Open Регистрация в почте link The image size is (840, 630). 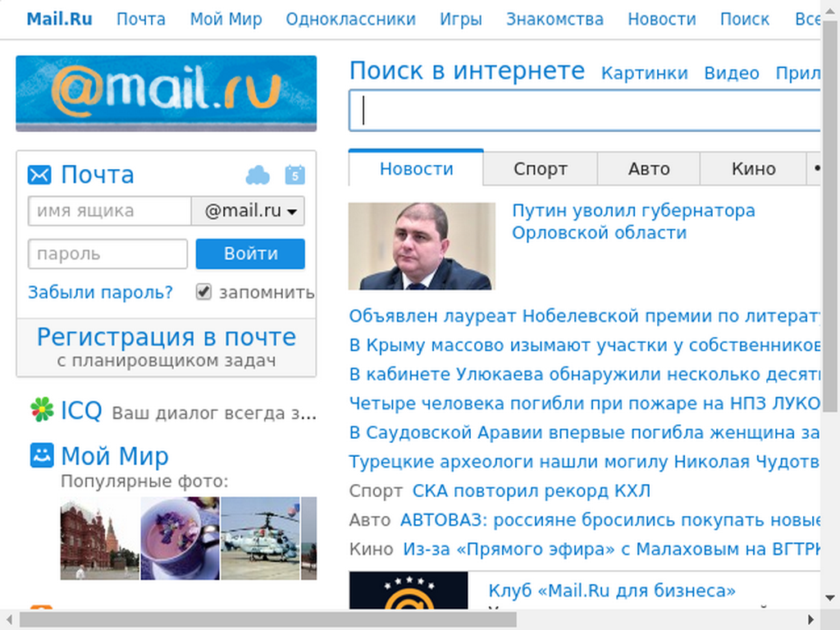pyautogui.click(x=166, y=337)
